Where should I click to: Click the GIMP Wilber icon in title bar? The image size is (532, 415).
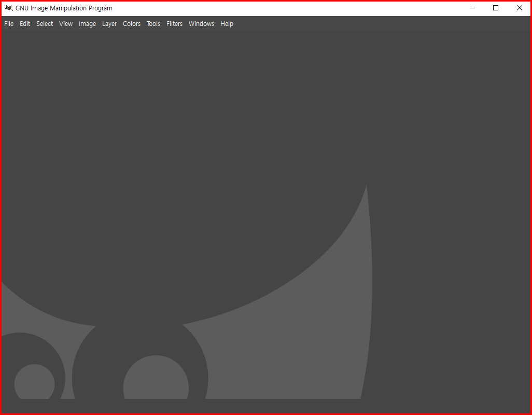(8, 8)
